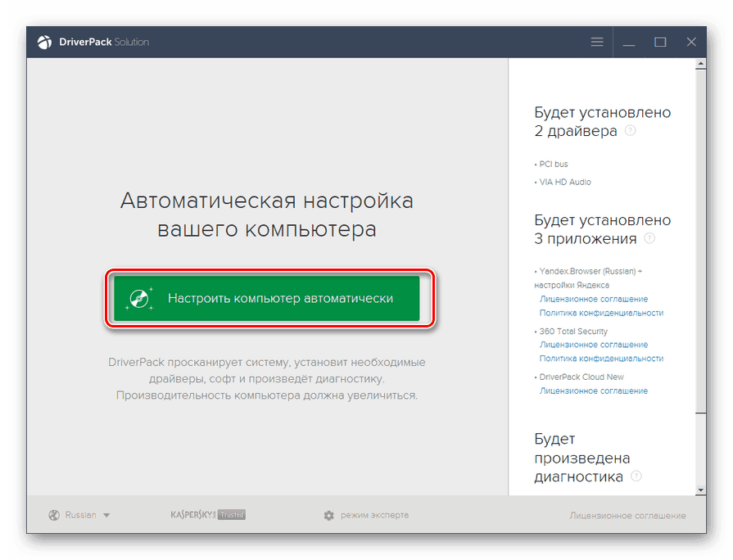Click the disc icon inside the green button
The width and height of the screenshot is (733, 560).
coord(141,297)
